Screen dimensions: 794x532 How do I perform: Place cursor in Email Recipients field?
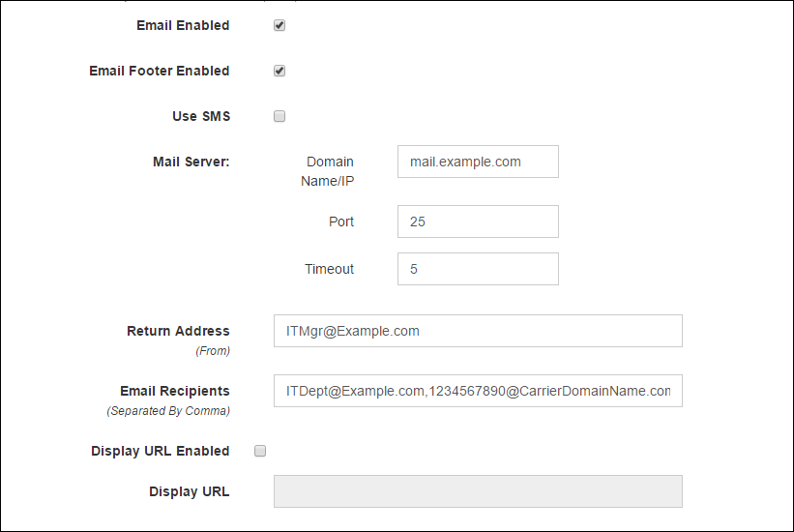tap(478, 391)
